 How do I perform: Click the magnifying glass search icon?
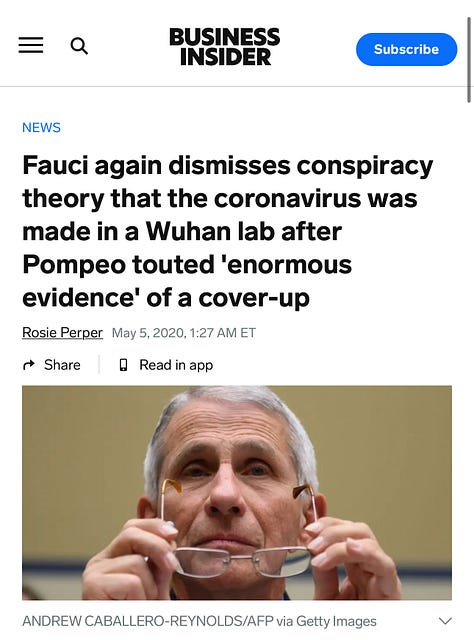79,46
